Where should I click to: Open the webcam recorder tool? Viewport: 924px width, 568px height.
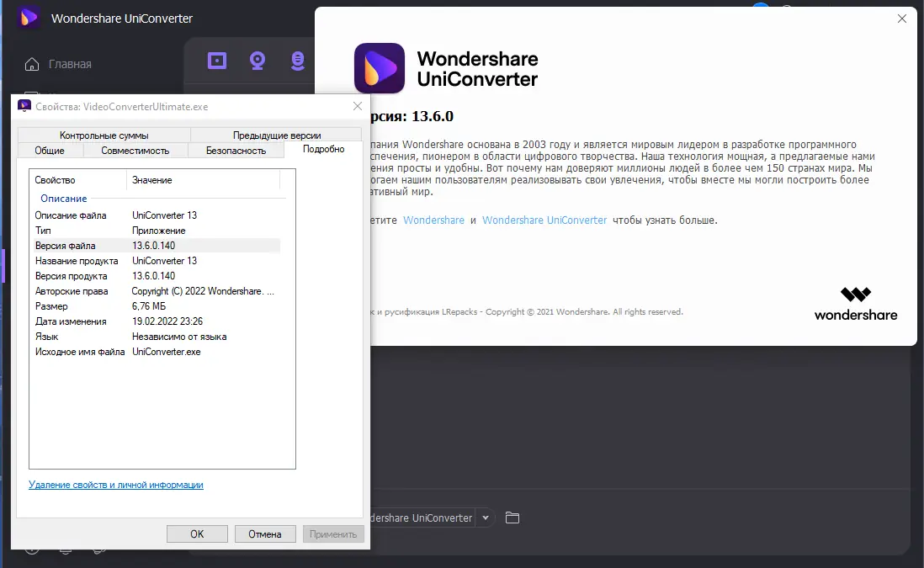pyautogui.click(x=257, y=61)
